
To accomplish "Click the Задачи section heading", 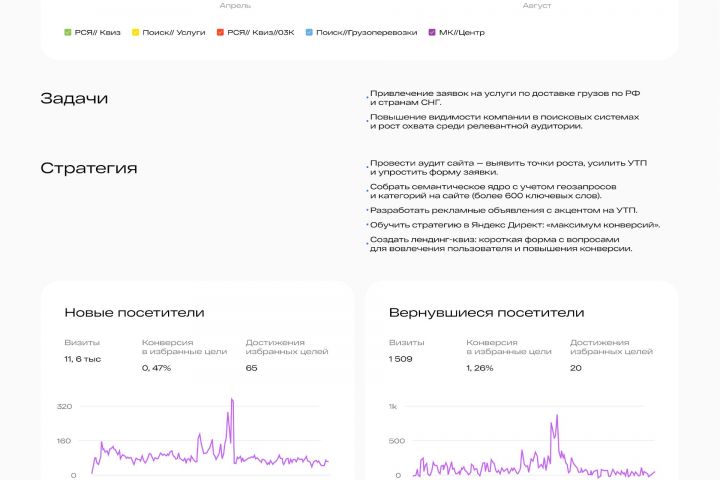I will (74, 98).
